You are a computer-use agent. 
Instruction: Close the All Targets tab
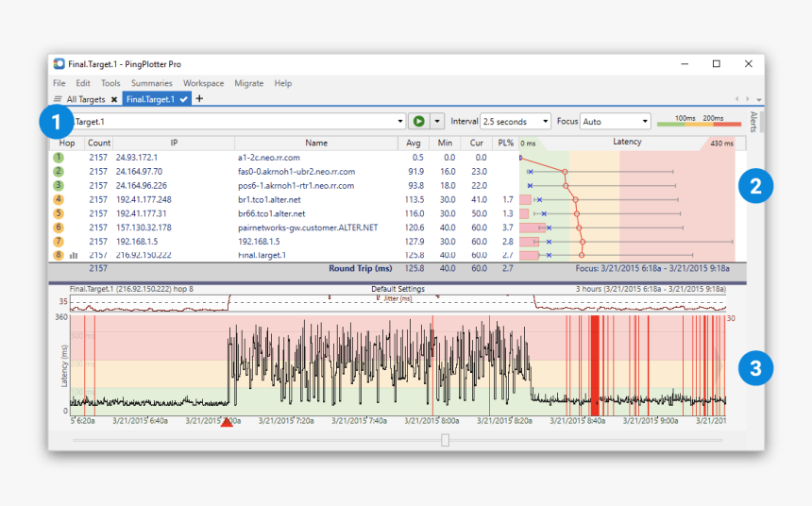(114, 99)
